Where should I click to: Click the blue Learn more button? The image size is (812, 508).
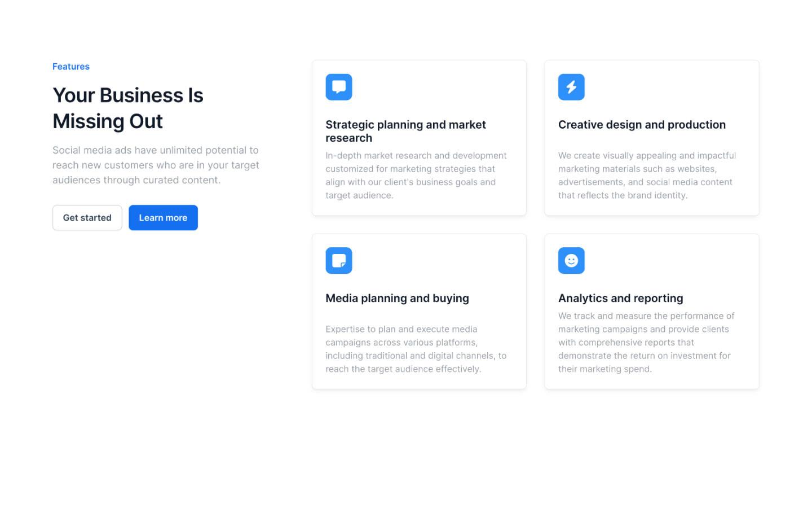click(x=163, y=217)
